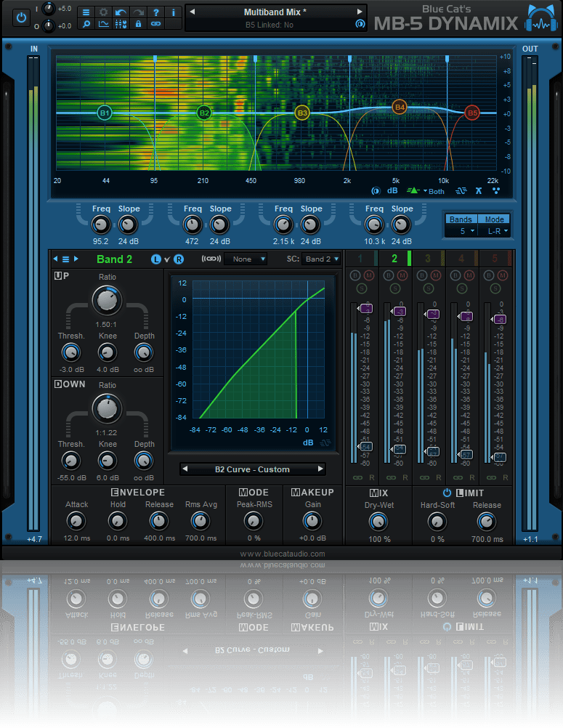Select the band 5 tab in the mixer
The width and height of the screenshot is (563, 728).
tap(495, 258)
